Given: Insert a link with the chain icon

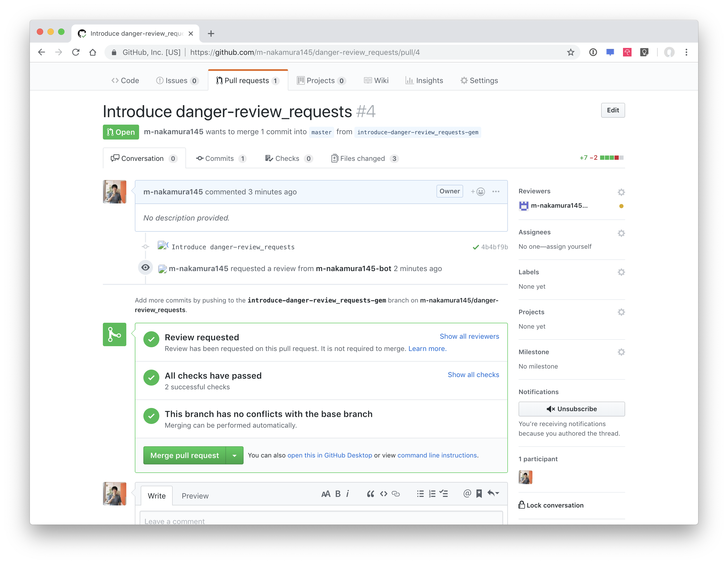Looking at the screenshot, I should [x=396, y=494].
